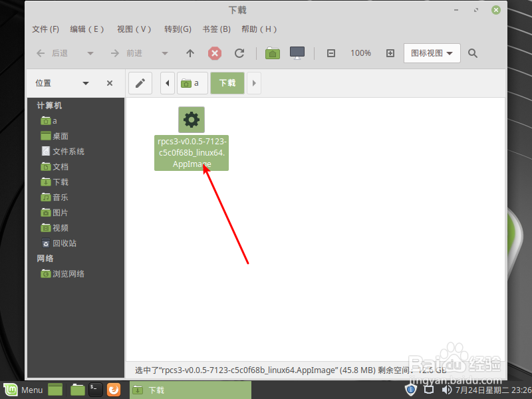Click the path bar left arrow
This screenshot has height=399, width=532.
pos(168,83)
